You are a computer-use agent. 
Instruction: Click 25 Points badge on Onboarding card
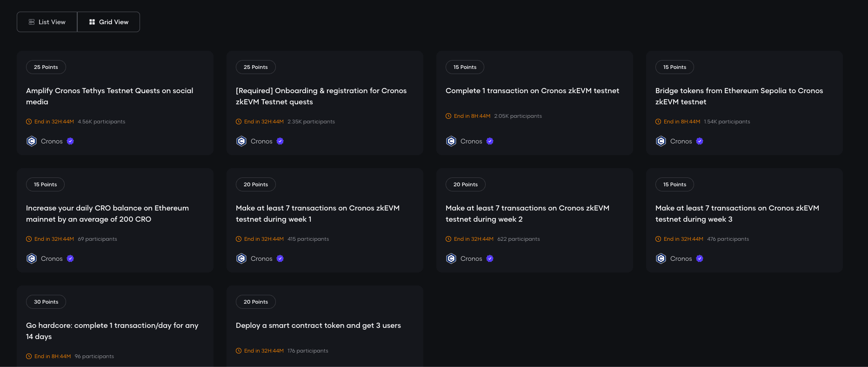tap(256, 67)
